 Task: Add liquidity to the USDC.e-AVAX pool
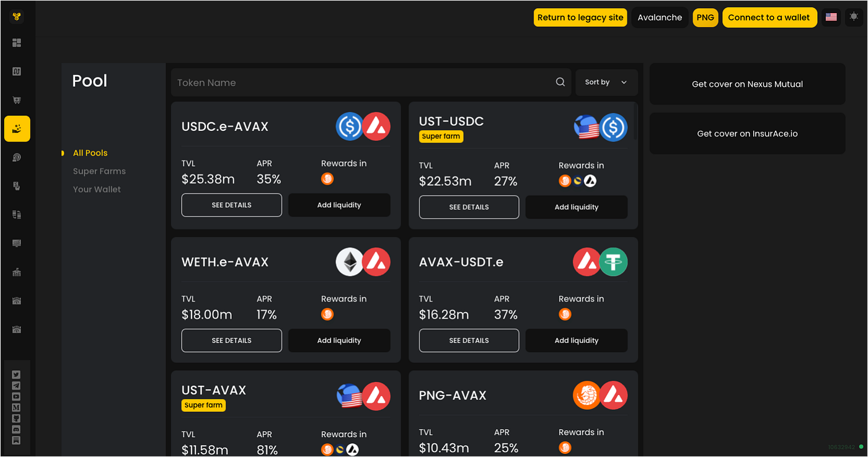339,205
